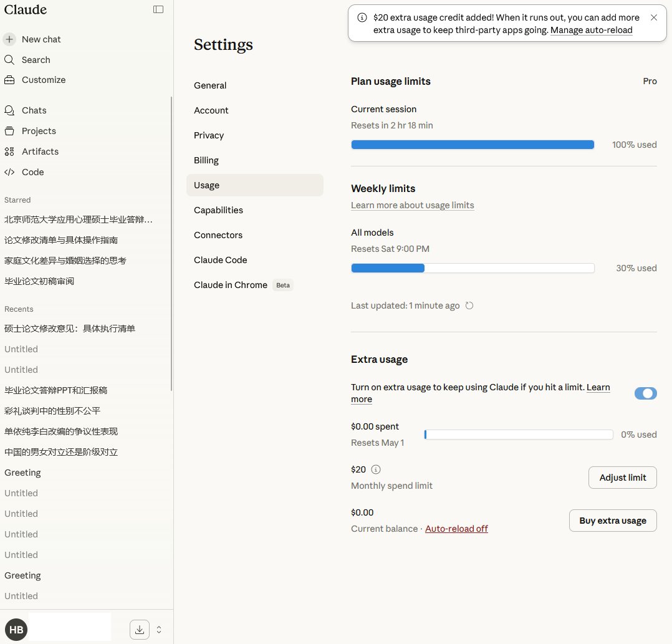The width and height of the screenshot is (672, 644).
Task: Open Billing settings tab
Action: tap(254, 160)
